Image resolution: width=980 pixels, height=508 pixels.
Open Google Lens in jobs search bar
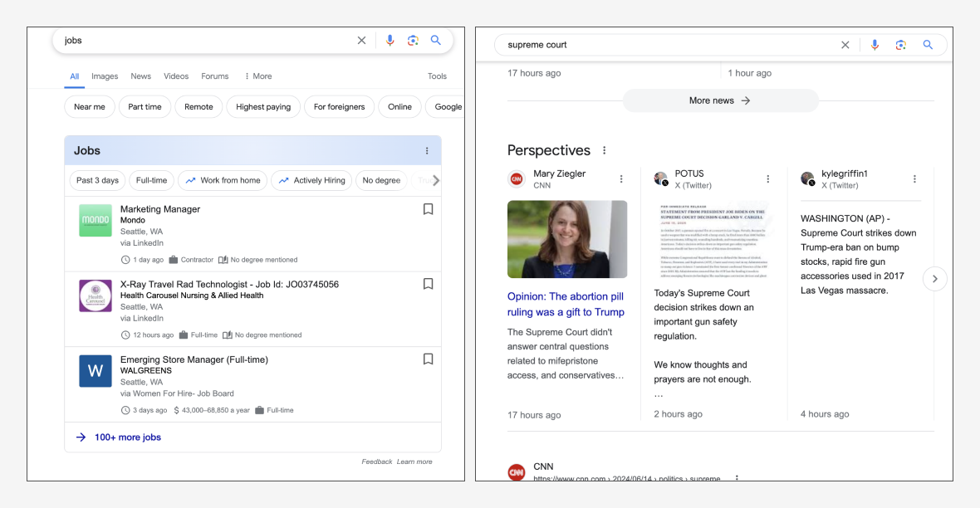[x=413, y=41]
